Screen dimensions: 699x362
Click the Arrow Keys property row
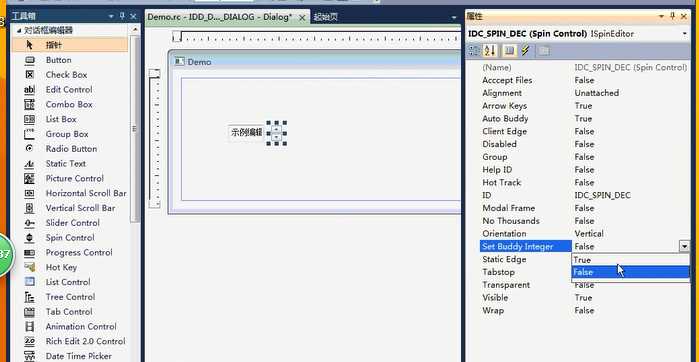coord(584,106)
